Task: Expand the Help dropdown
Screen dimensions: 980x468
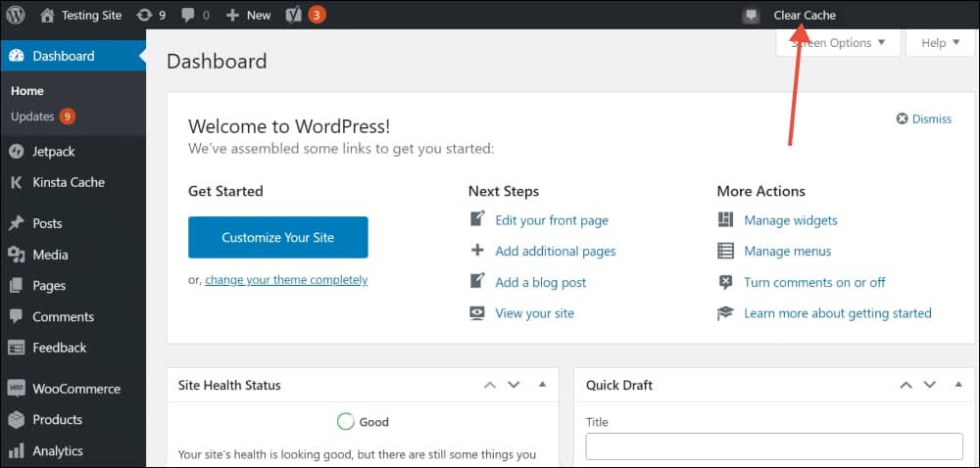Action: [x=941, y=43]
